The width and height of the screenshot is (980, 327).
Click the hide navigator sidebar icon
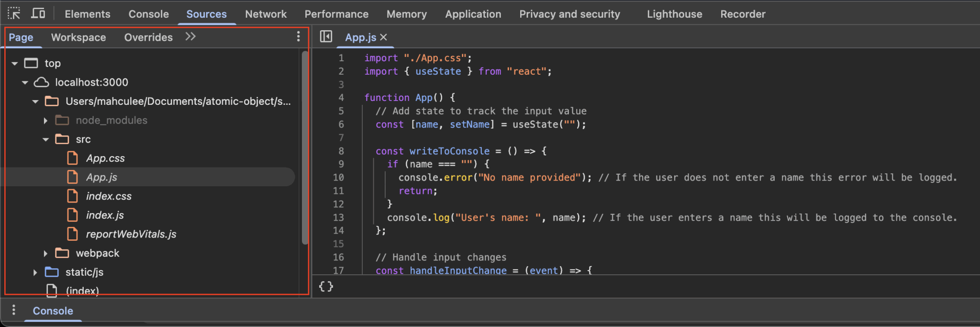pyautogui.click(x=326, y=36)
